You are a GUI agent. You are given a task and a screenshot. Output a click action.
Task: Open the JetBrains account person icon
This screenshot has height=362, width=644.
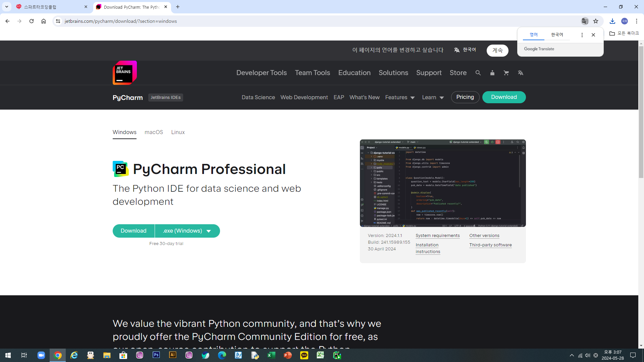point(492,73)
